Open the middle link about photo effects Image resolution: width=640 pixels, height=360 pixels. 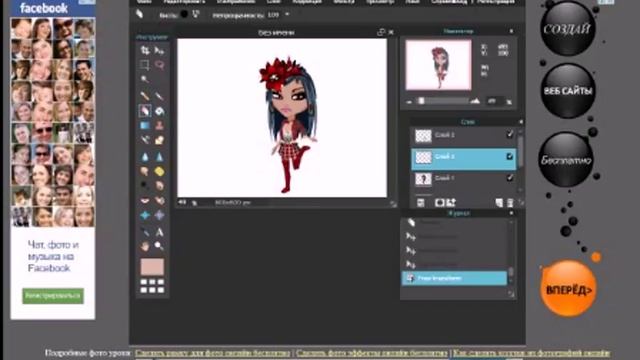point(371,353)
